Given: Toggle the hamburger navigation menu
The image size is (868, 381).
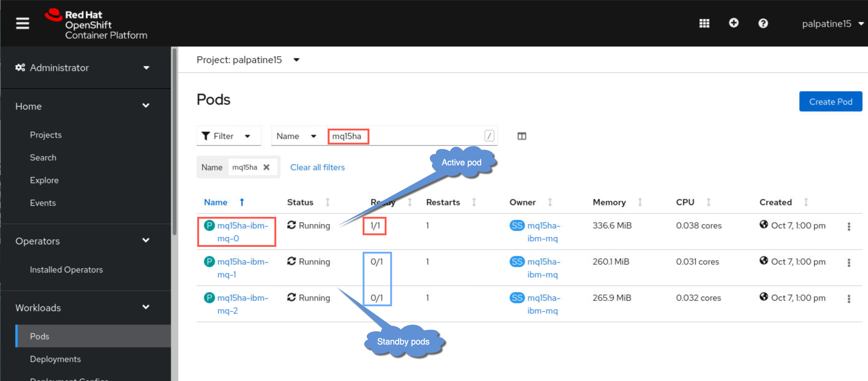Looking at the screenshot, I should (x=23, y=23).
